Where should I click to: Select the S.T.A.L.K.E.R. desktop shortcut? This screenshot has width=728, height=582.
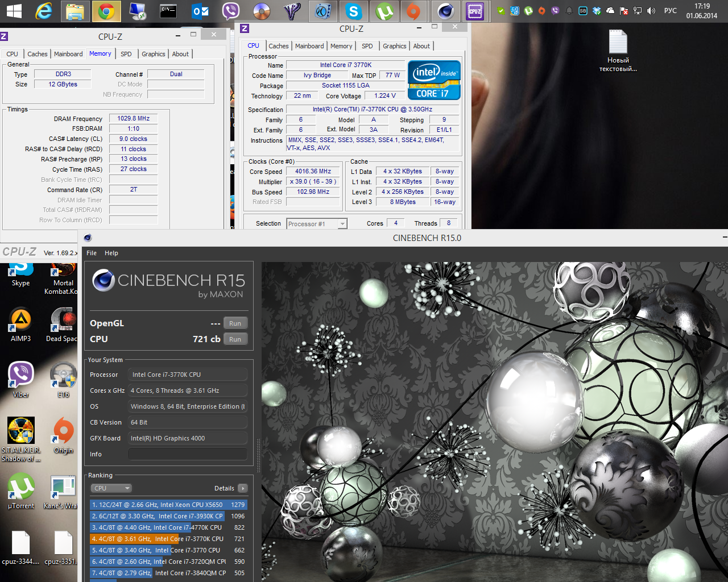click(x=21, y=439)
